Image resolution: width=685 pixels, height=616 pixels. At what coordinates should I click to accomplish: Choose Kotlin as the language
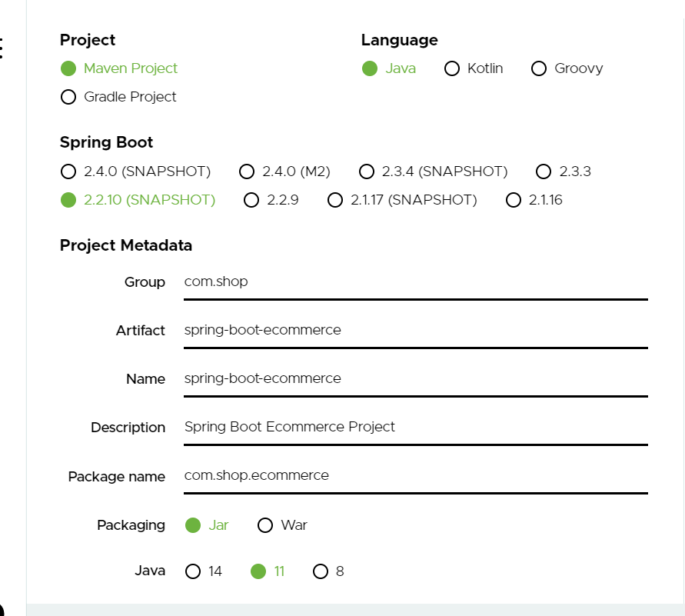click(452, 68)
